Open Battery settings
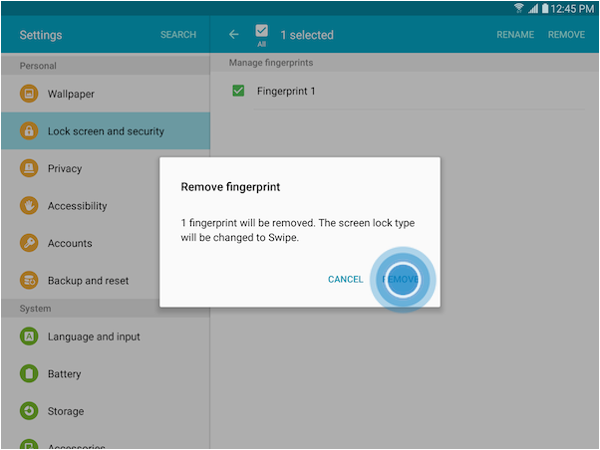600x450 pixels. (106, 373)
